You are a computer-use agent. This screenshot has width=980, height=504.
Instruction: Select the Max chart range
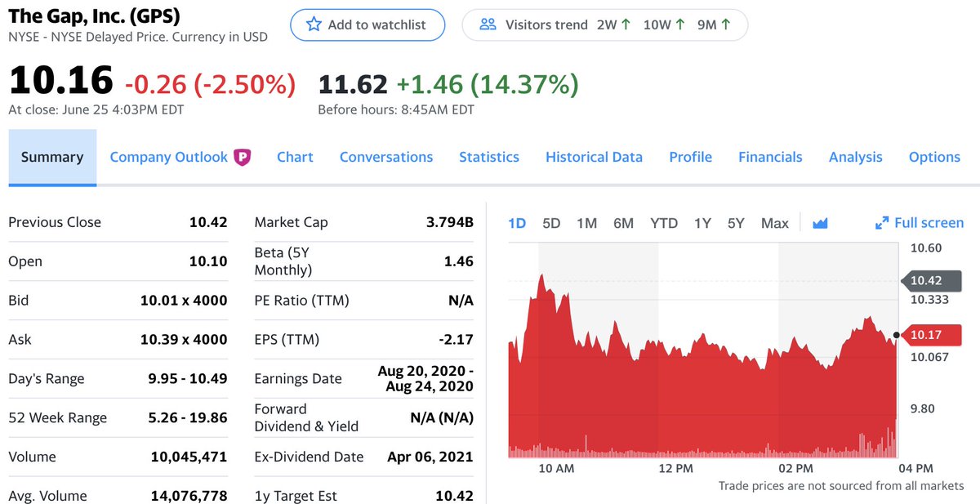[775, 223]
